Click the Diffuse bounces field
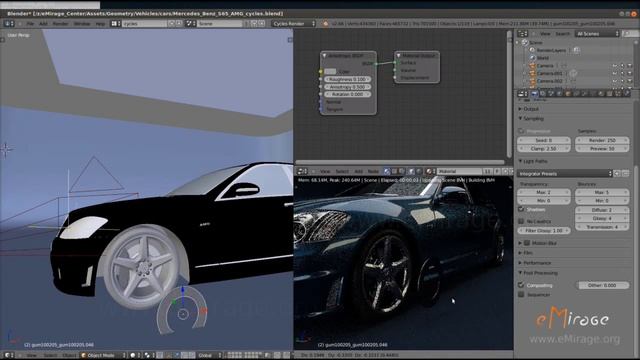Image resolution: width=640 pixels, height=360 pixels. point(602,210)
